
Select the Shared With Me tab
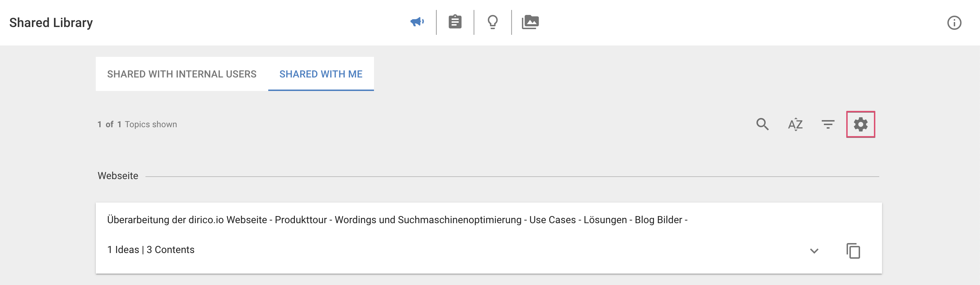tap(321, 74)
